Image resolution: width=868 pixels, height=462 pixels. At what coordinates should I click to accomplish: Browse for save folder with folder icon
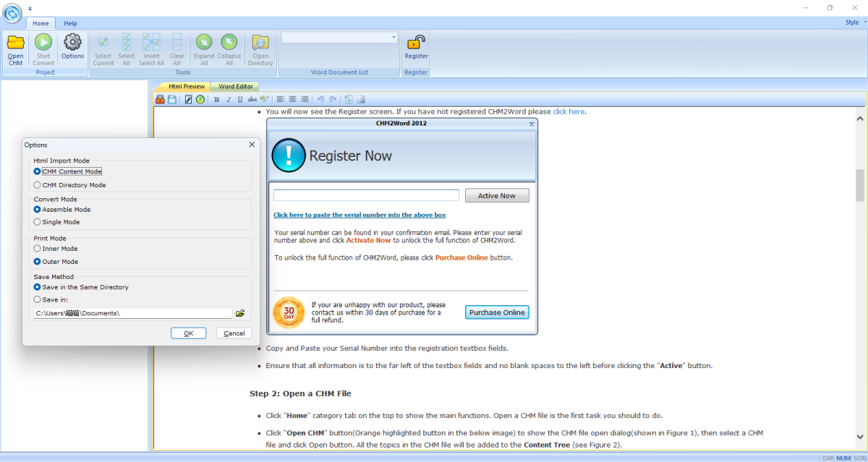point(240,313)
